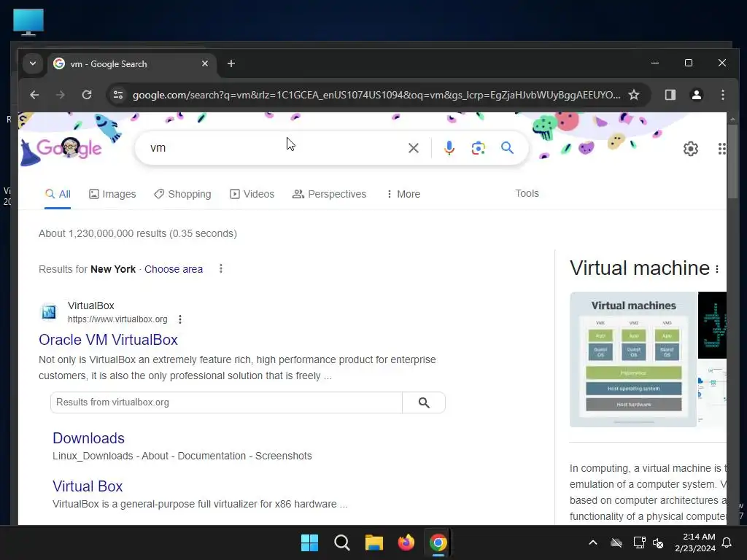Show hidden system tray icons

(593, 542)
